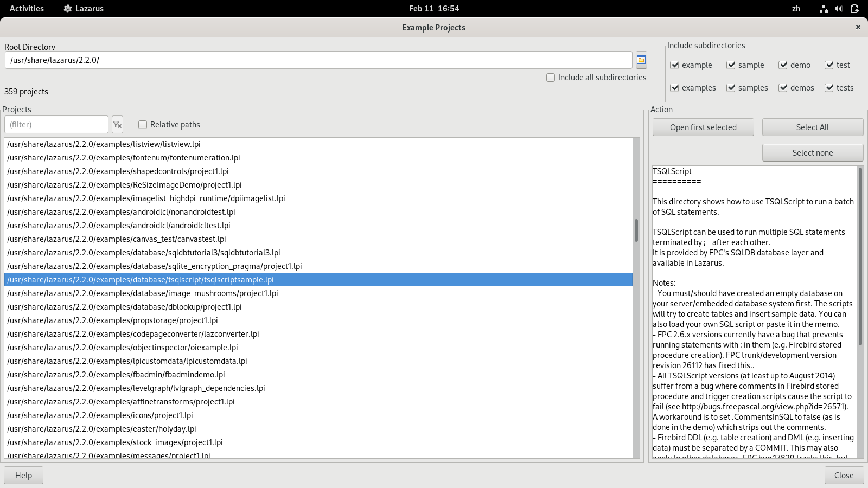868x488 pixels.
Task: Click the projects filter text field
Action: (56, 125)
